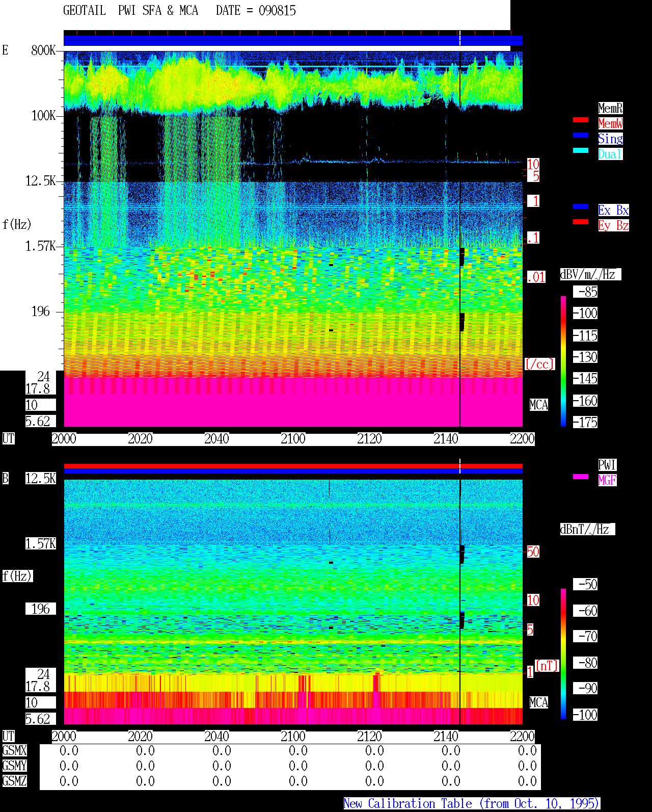Viewport: 652px width, 812px height.
Task: Click the black vertical data-gap line in E spectrogram
Action: coord(460,239)
